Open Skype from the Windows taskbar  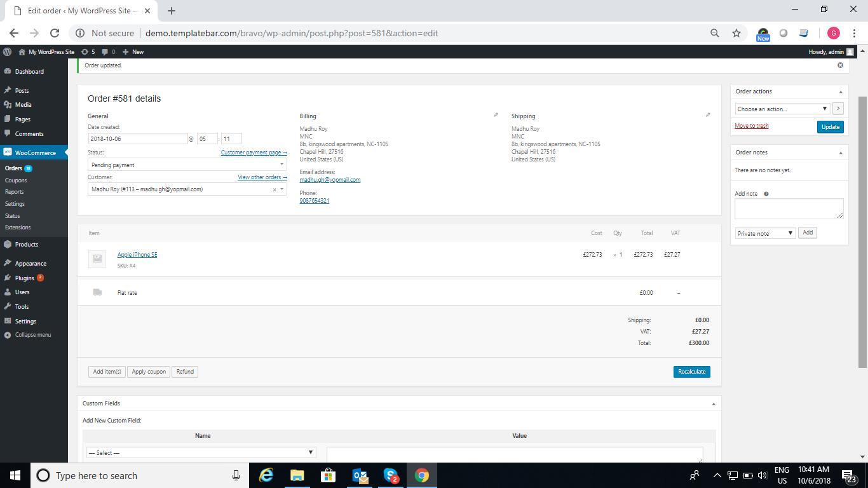(391, 475)
